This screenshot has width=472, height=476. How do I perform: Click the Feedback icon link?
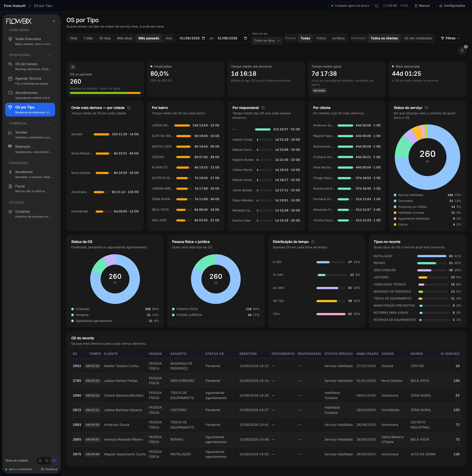49,469
